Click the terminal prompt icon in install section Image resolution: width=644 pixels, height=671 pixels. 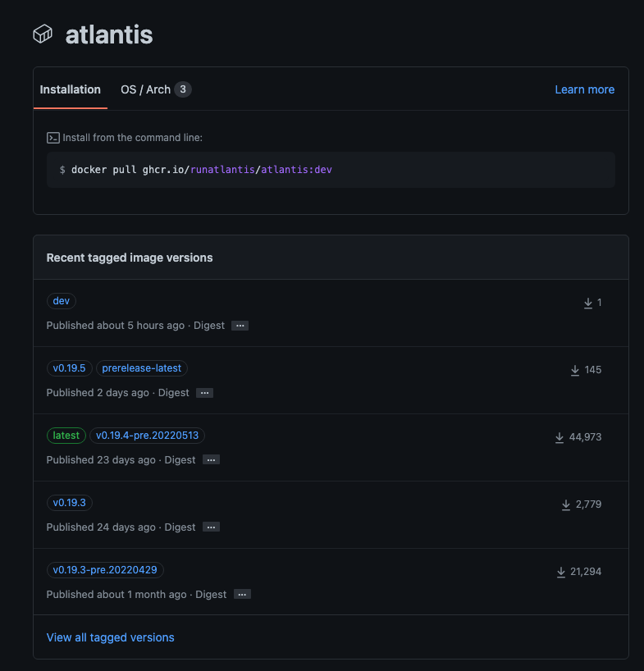53,137
